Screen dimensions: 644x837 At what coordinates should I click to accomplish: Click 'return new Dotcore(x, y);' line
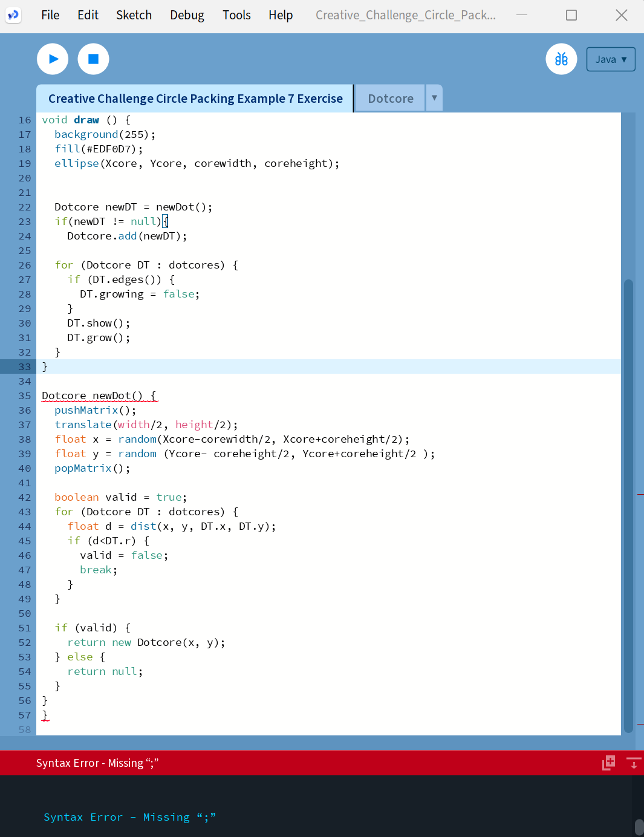(x=146, y=642)
